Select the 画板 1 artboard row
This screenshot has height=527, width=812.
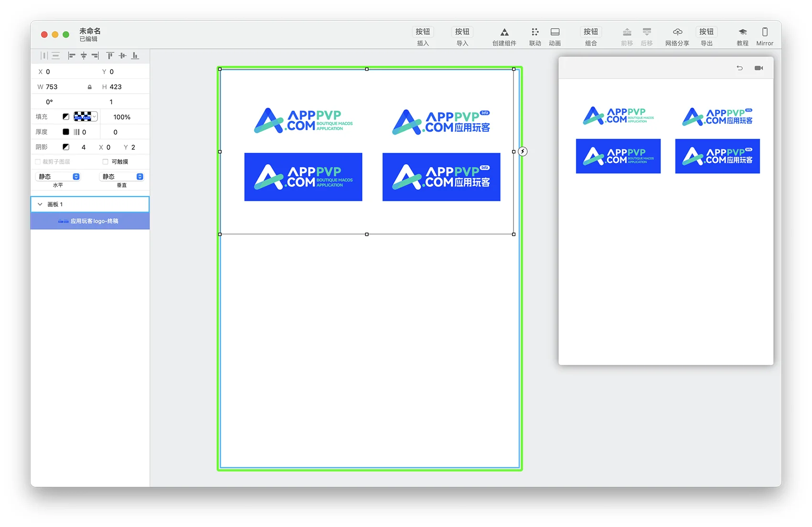90,204
